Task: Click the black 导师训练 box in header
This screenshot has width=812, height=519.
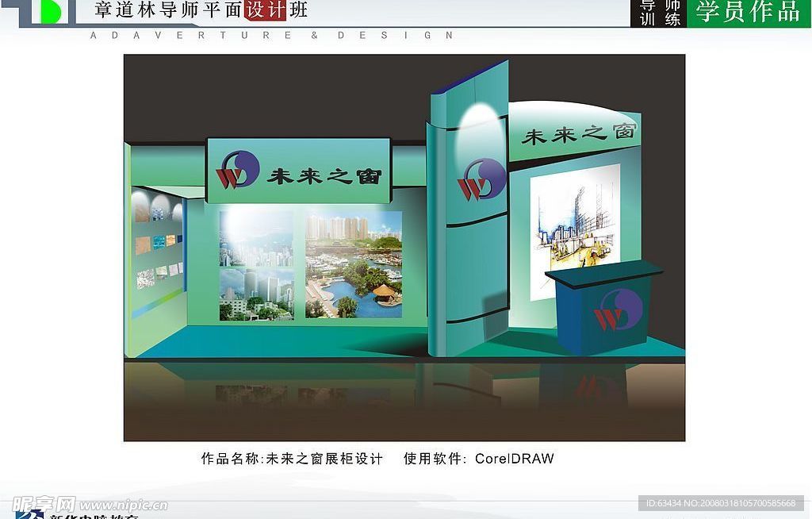Action: tap(659, 13)
